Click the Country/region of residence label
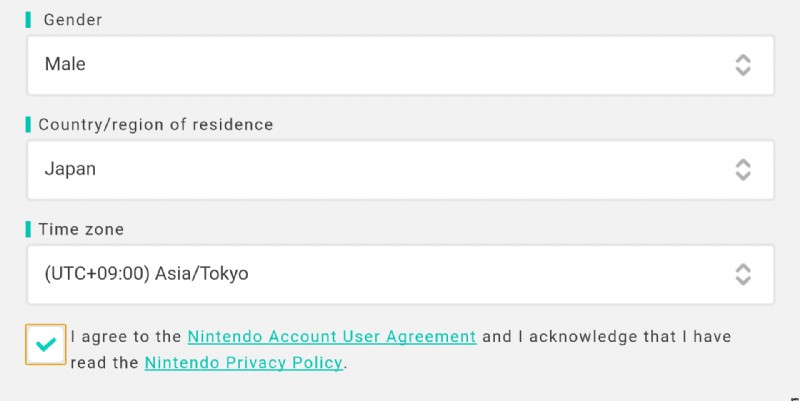This screenshot has height=401, width=800. point(155,125)
